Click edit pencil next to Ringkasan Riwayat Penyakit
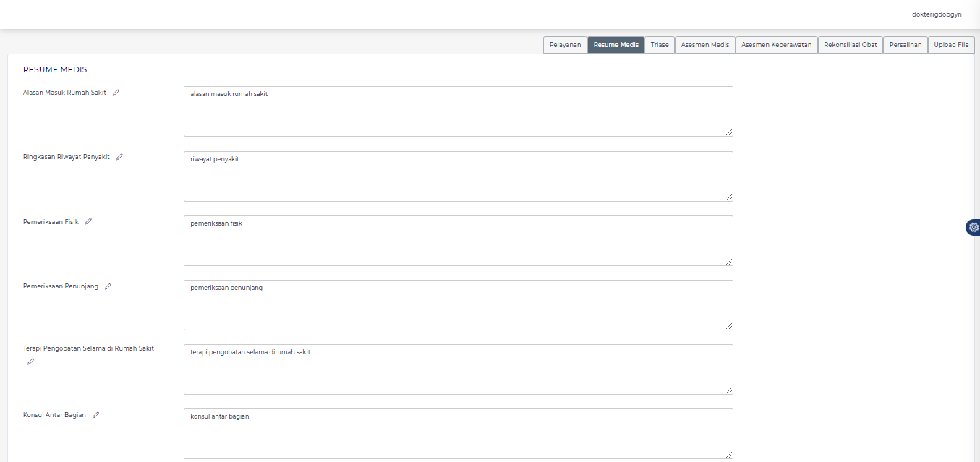Image resolution: width=980 pixels, height=462 pixels. point(119,157)
